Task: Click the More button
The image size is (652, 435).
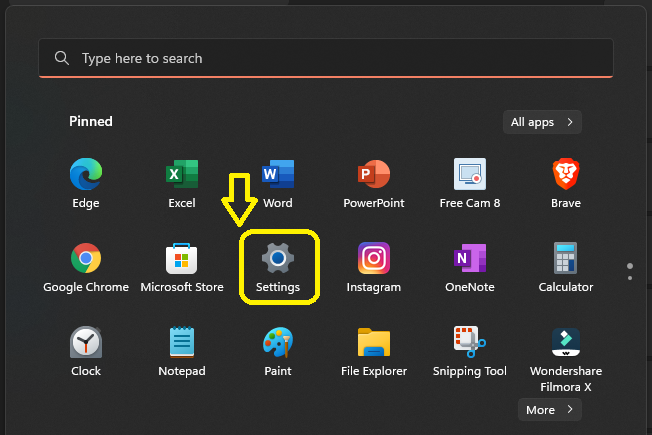Action: (550, 410)
